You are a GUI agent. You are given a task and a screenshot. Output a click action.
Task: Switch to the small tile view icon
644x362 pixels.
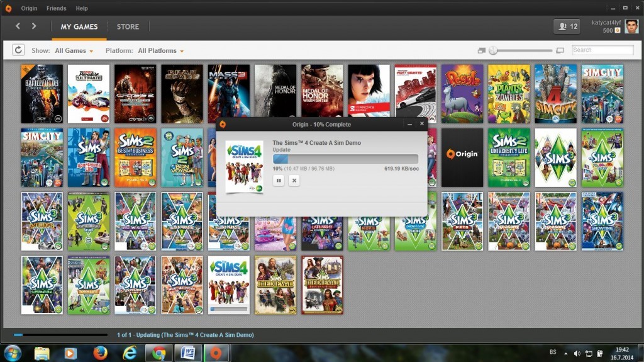pos(481,50)
